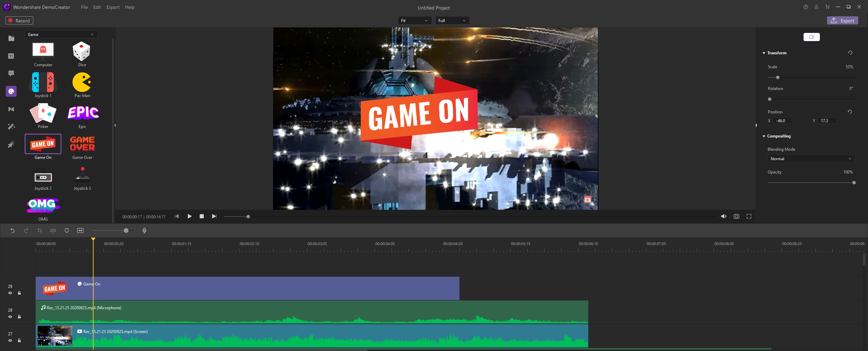The image size is (868, 351).
Task: Open the effects magic wand panel
Action: [11, 127]
